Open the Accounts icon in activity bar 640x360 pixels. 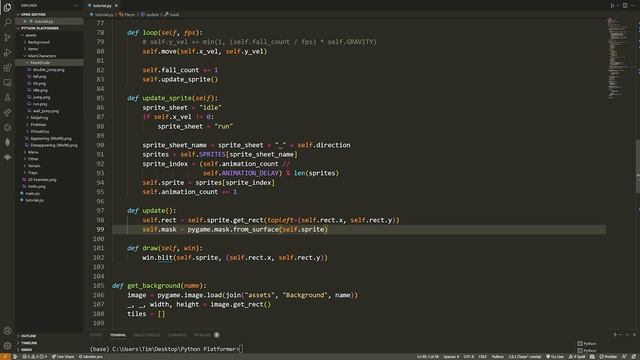pyautogui.click(x=7, y=331)
